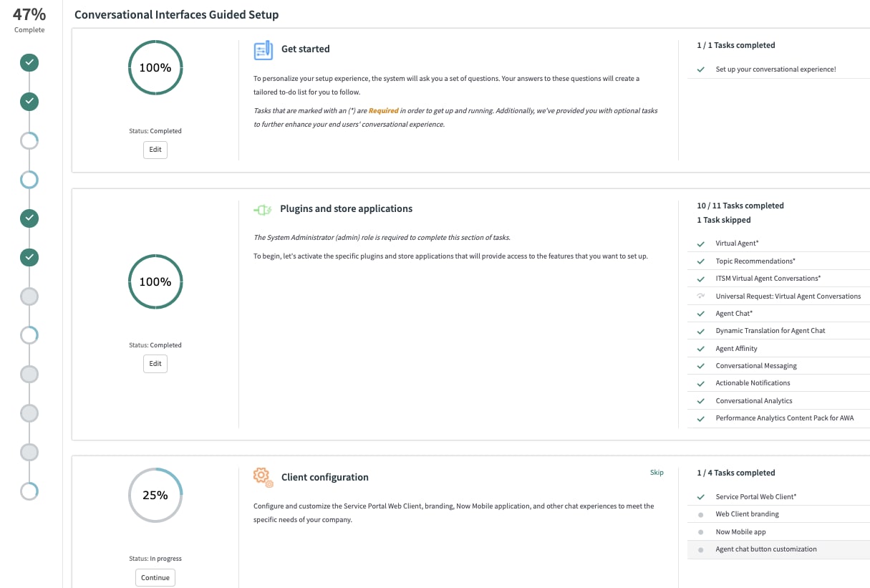Click the gear icon beside Client configuration
Image resolution: width=870 pixels, height=588 pixels.
point(263,476)
